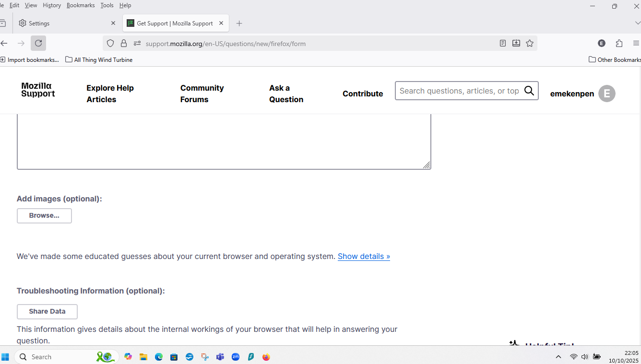Open the Extensions puzzle icon

tap(619, 43)
